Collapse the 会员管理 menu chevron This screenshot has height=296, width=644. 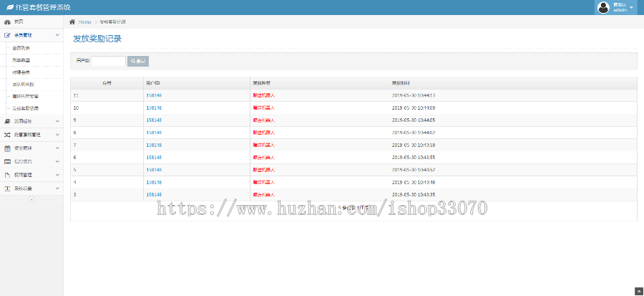tap(57, 35)
